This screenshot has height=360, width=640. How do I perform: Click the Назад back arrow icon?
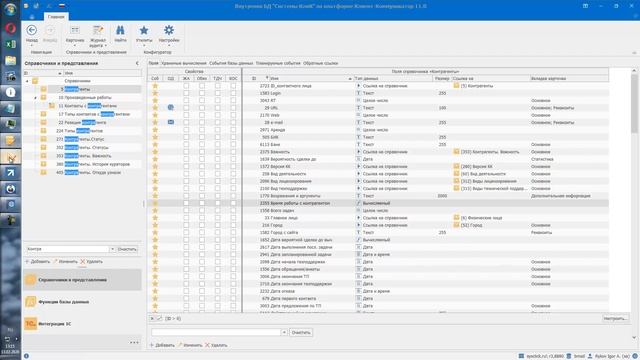[31, 30]
